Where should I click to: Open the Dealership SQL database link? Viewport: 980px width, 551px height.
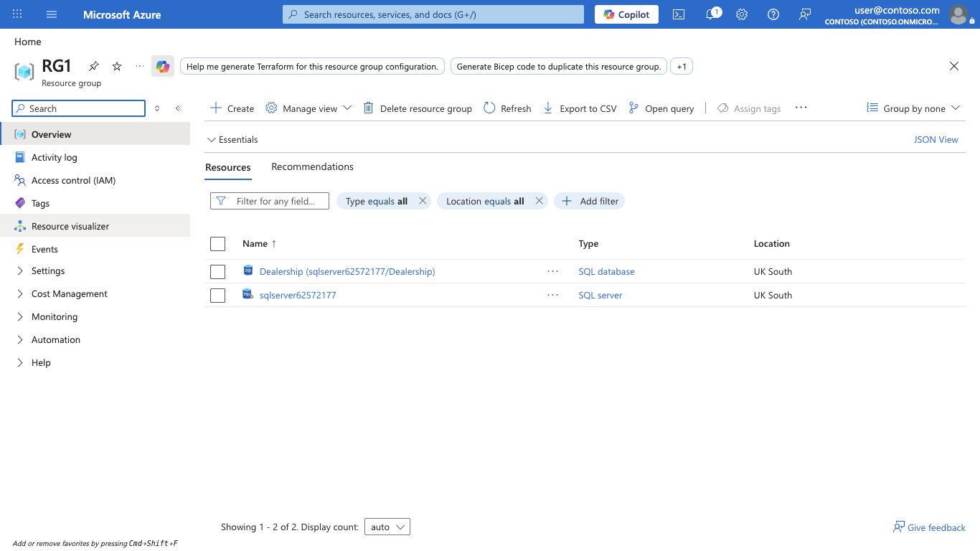click(347, 271)
